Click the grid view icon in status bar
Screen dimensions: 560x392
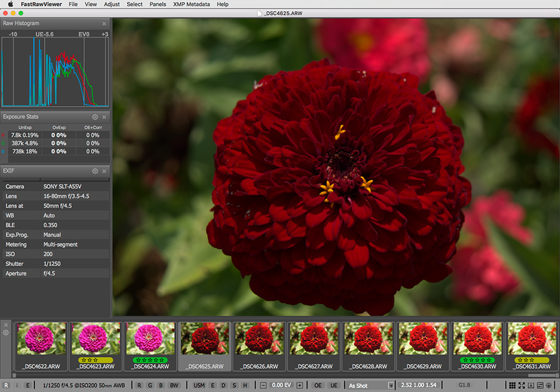click(x=512, y=386)
